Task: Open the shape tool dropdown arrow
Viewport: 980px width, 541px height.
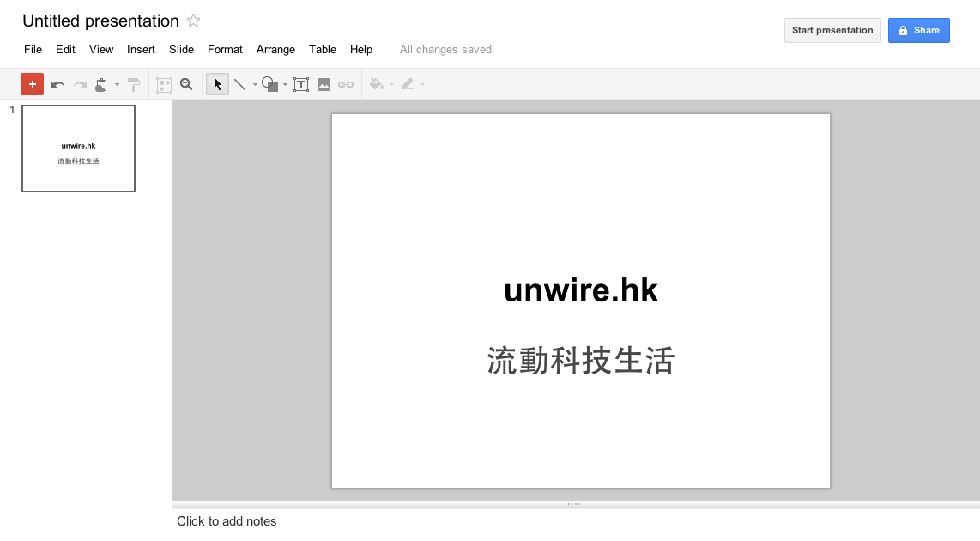Action: (x=285, y=84)
